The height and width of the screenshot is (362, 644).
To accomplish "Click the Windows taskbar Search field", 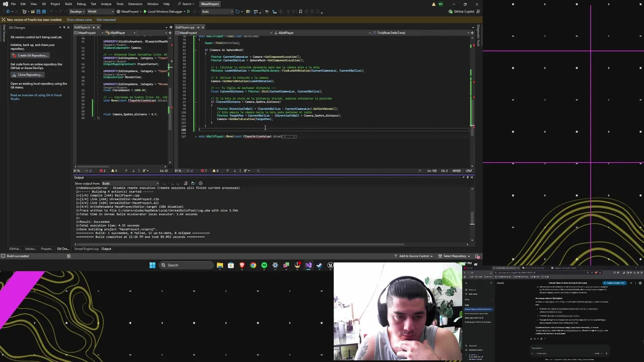I will click(x=186, y=265).
